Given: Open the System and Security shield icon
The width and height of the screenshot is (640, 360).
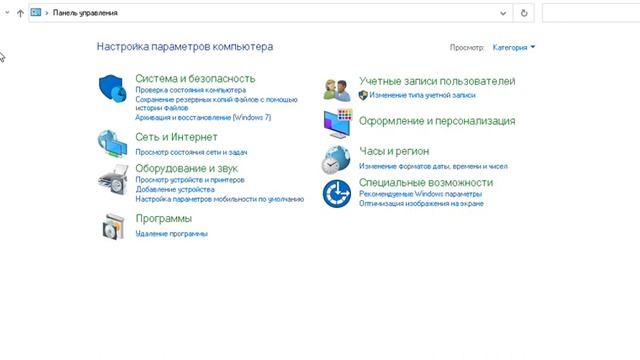Looking at the screenshot, I should [x=113, y=89].
